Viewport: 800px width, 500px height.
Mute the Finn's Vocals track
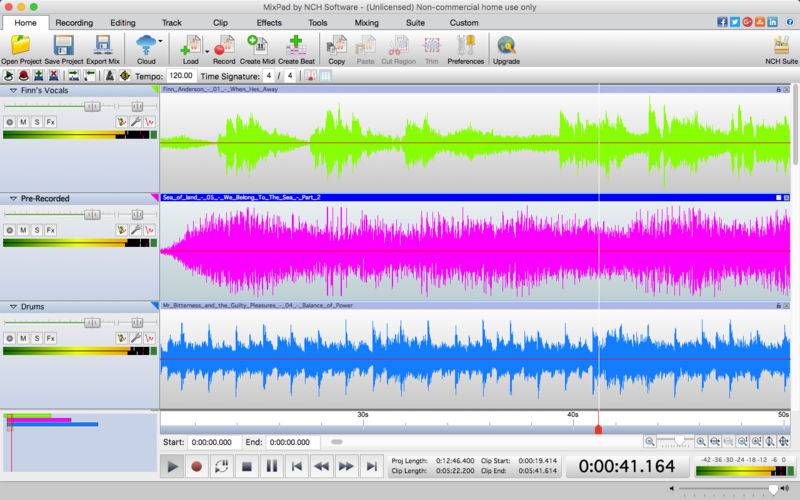pos(23,122)
